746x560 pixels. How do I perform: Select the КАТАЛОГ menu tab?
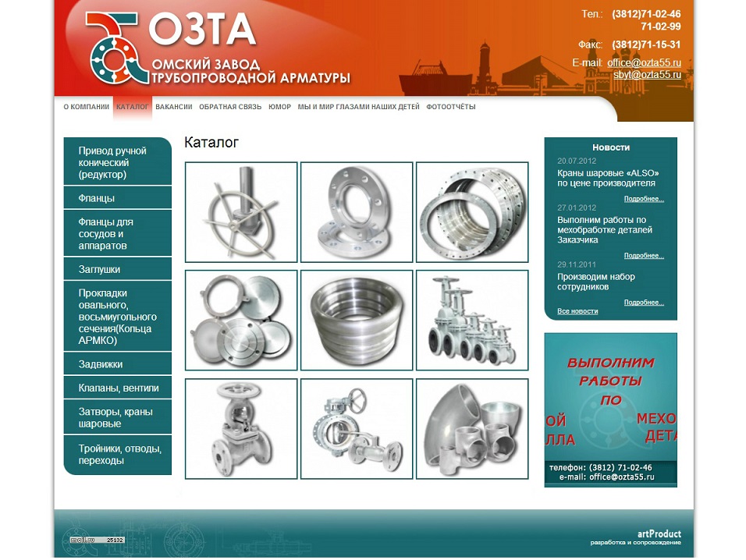pyautogui.click(x=132, y=107)
